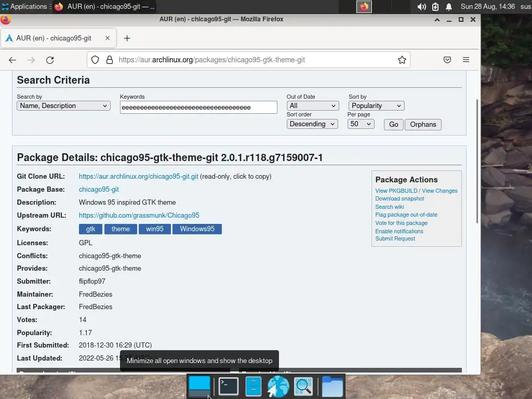532x399 pixels.
Task: Open the application finder magnifier in dock
Action: tap(303, 387)
